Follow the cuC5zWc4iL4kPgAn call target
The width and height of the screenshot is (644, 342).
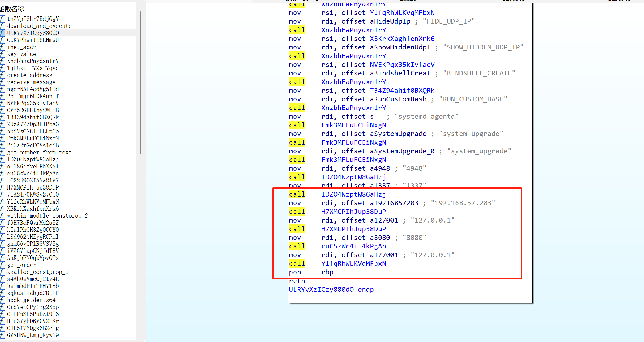pos(353,246)
